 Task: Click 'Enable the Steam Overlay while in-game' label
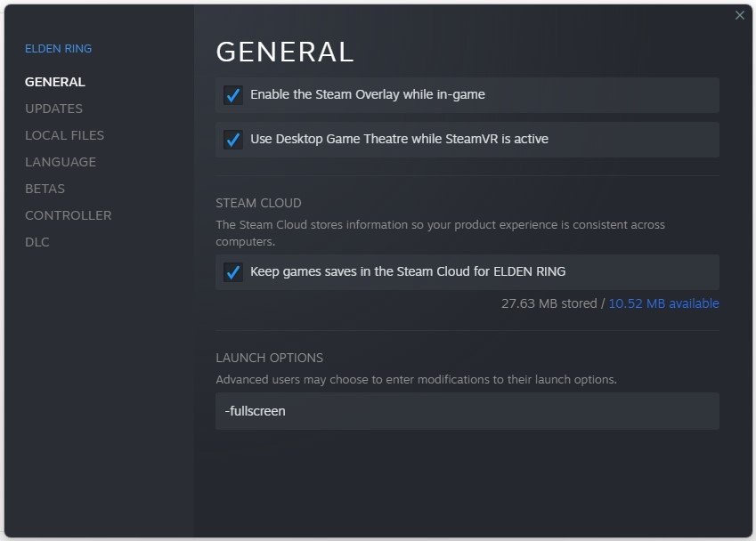[x=367, y=94]
